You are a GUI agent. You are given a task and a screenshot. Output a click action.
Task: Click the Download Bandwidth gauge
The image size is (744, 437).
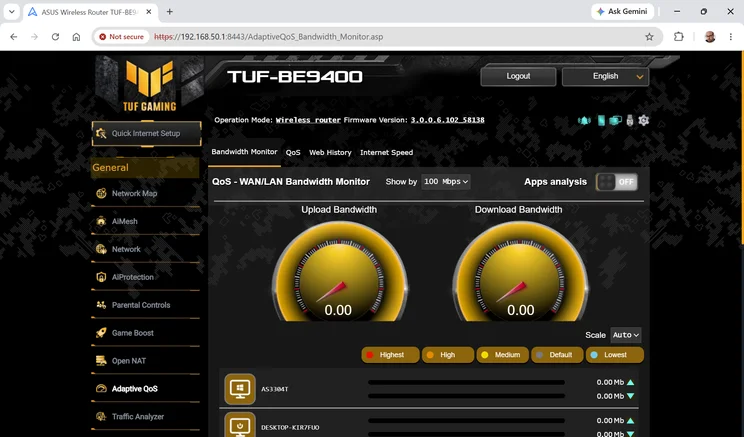pyautogui.click(x=521, y=271)
